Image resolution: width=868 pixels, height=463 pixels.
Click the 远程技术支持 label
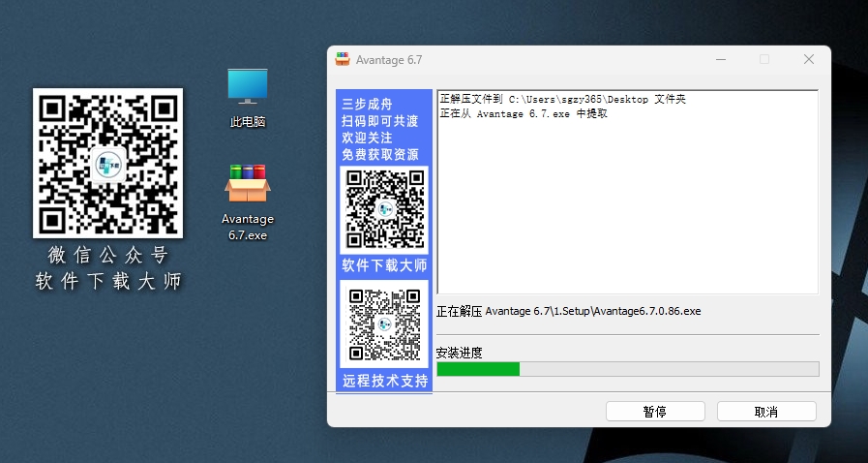point(385,381)
